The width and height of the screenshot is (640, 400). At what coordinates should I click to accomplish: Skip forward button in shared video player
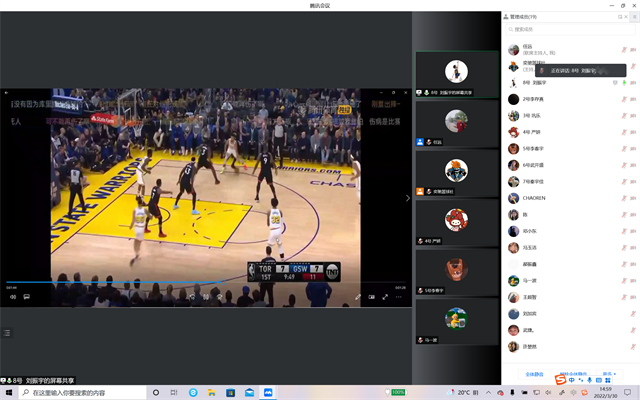pyautogui.click(x=220, y=297)
